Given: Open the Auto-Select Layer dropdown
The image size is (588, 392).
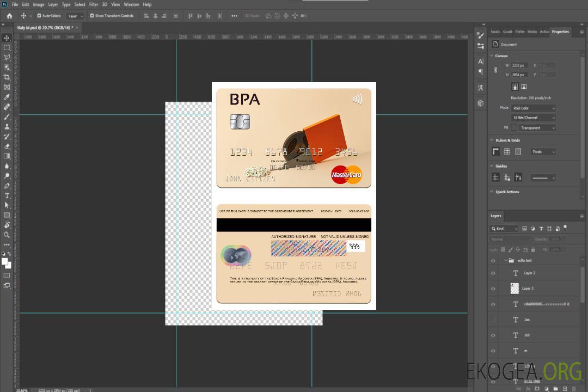Looking at the screenshot, I should tap(75, 16).
